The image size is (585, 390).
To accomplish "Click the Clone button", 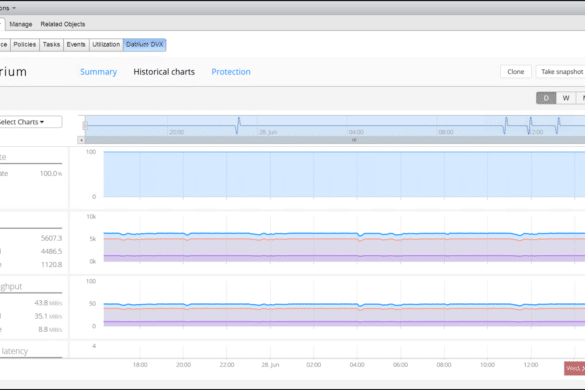I will tap(516, 72).
